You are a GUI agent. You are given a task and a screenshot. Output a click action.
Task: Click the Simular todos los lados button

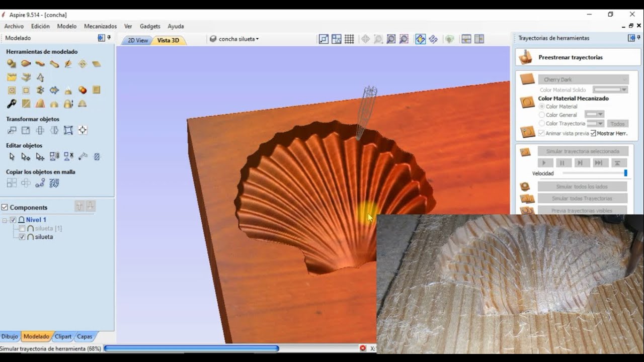point(583,187)
